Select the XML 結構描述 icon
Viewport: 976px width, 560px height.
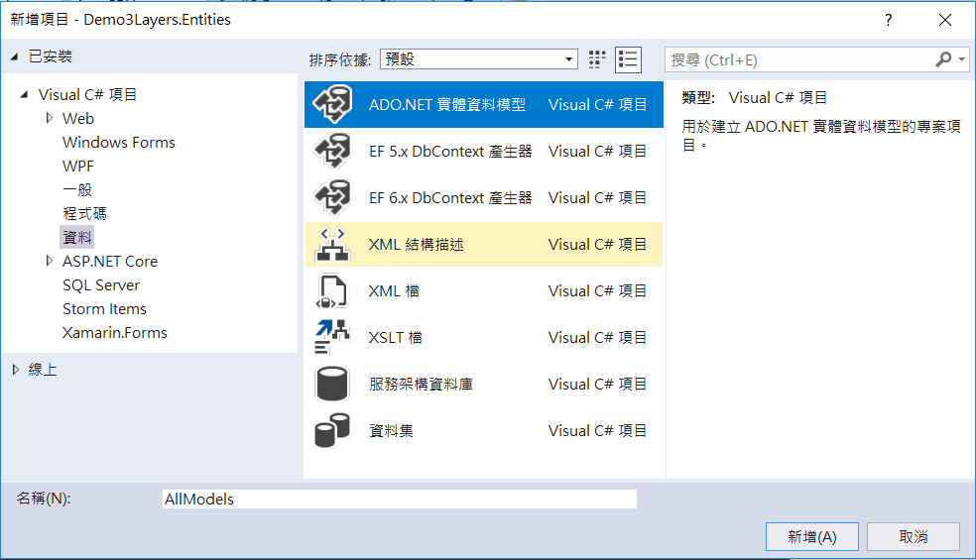click(x=332, y=244)
